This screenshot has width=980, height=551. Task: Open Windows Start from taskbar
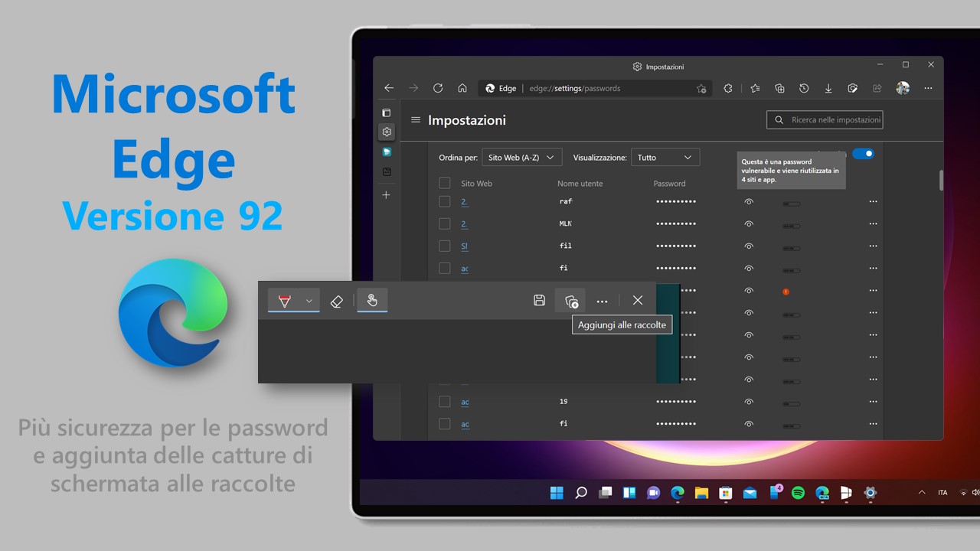(x=557, y=492)
